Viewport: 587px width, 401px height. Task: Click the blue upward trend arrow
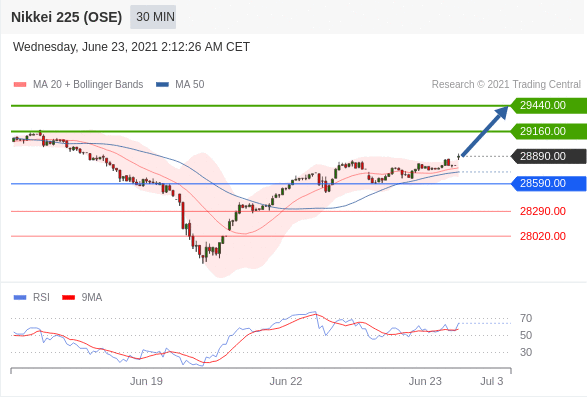pyautogui.click(x=485, y=131)
